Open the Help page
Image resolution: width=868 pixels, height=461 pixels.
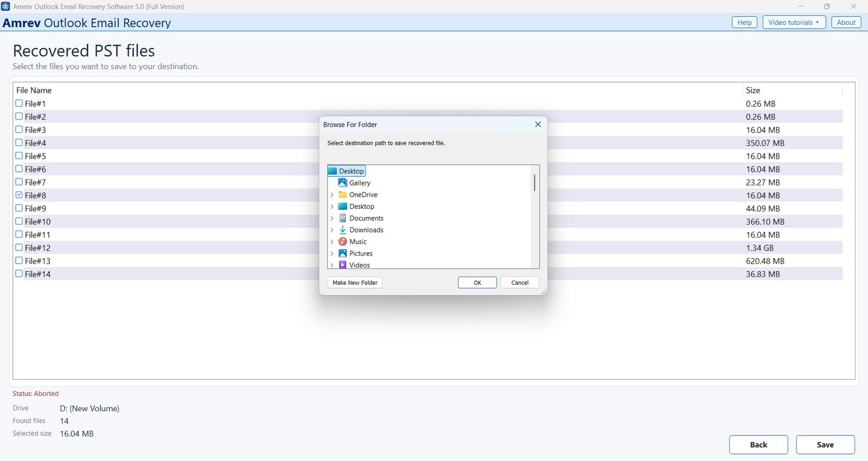click(744, 22)
